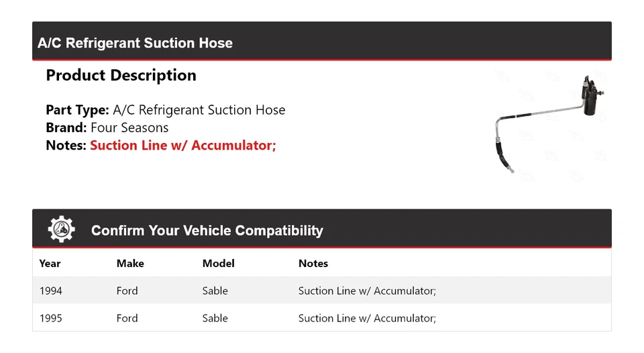Viewport: 644px width, 353px height.
Task: Open the suction hose product image
Action: pyautogui.click(x=548, y=125)
